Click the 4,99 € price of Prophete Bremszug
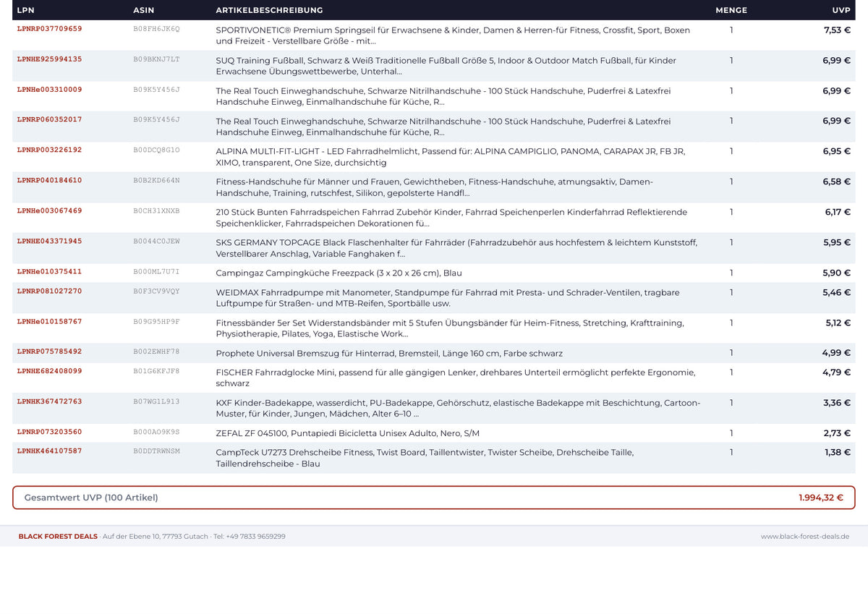 (x=836, y=353)
